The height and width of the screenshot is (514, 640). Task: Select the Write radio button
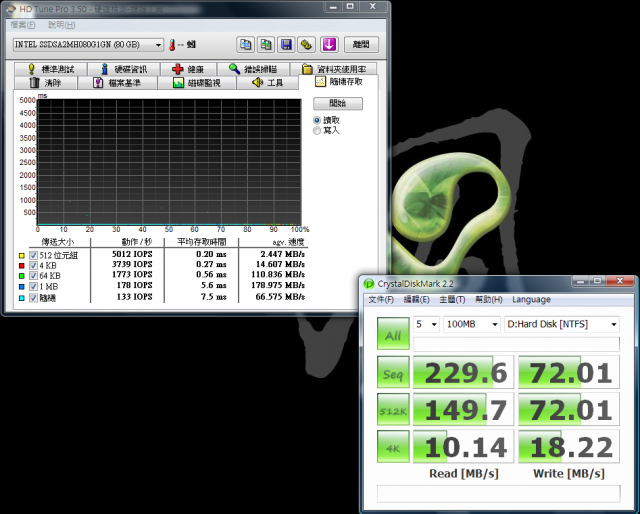[317, 131]
